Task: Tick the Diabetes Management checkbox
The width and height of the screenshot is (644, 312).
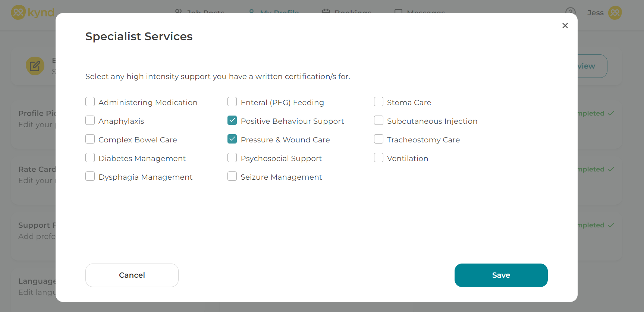Action: pyautogui.click(x=90, y=158)
